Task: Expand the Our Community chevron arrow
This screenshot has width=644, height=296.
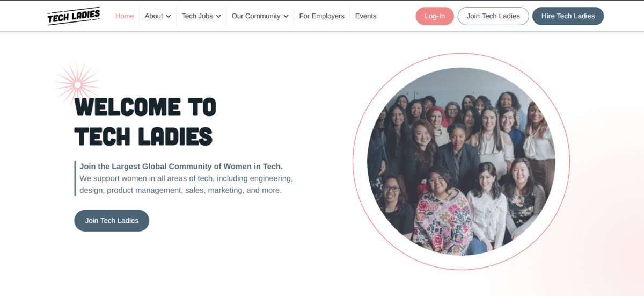Action: [286, 16]
